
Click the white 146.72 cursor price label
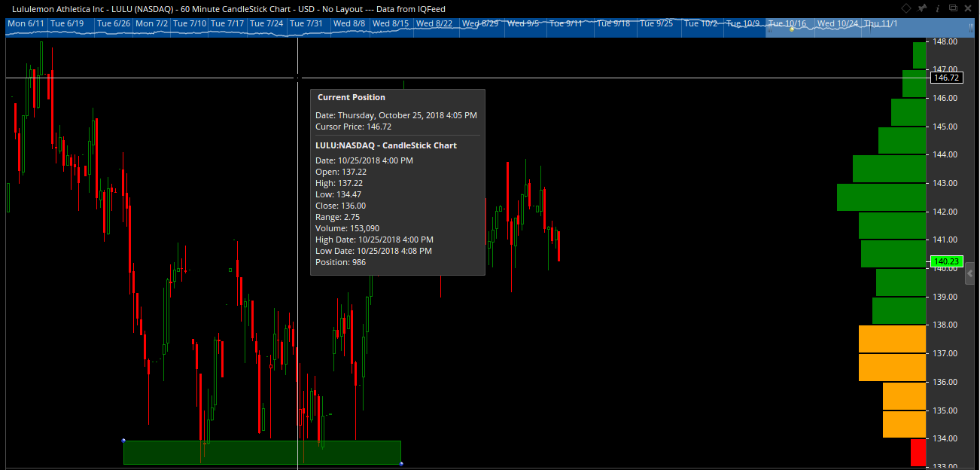(x=945, y=78)
